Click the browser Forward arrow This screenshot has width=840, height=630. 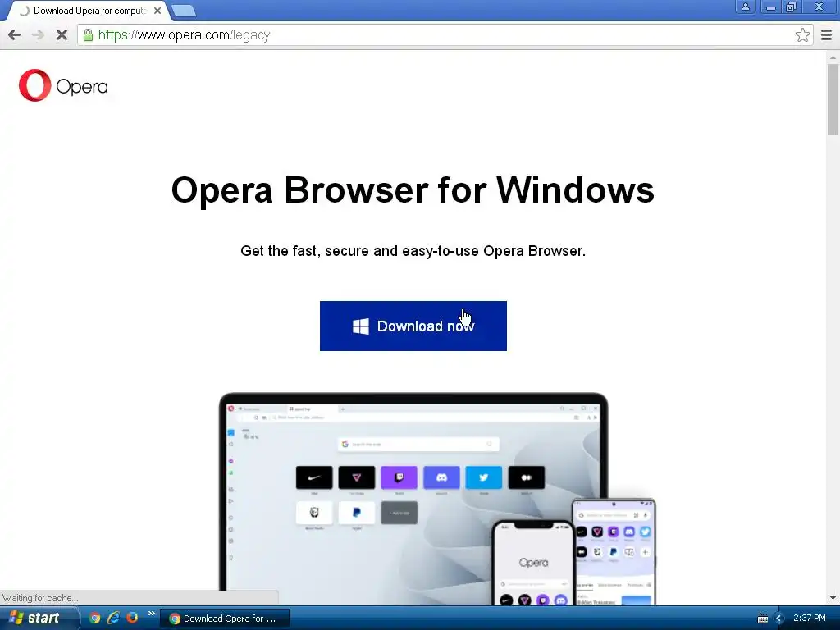[x=38, y=35]
